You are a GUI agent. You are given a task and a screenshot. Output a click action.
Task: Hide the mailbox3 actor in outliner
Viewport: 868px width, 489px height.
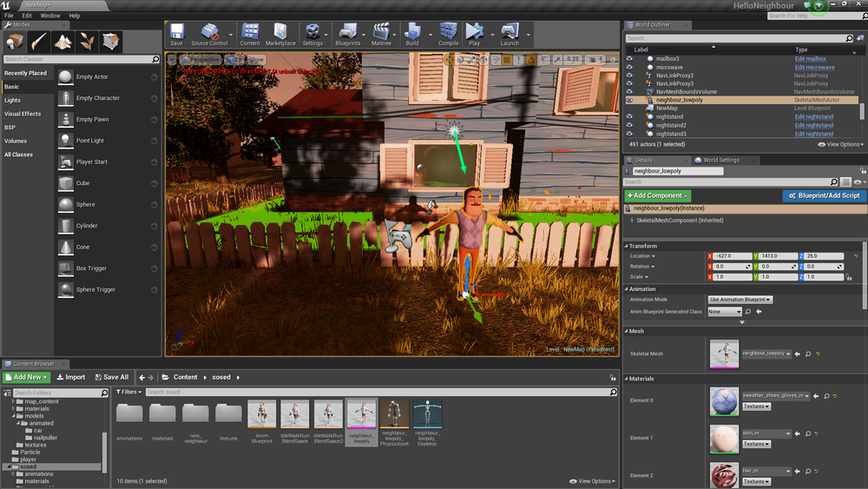(630, 59)
